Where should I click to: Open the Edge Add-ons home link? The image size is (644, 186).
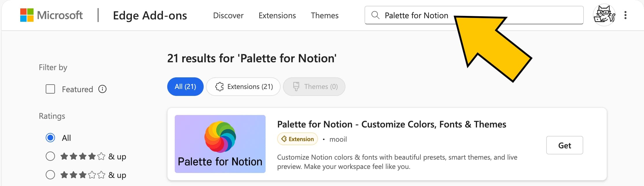click(150, 15)
